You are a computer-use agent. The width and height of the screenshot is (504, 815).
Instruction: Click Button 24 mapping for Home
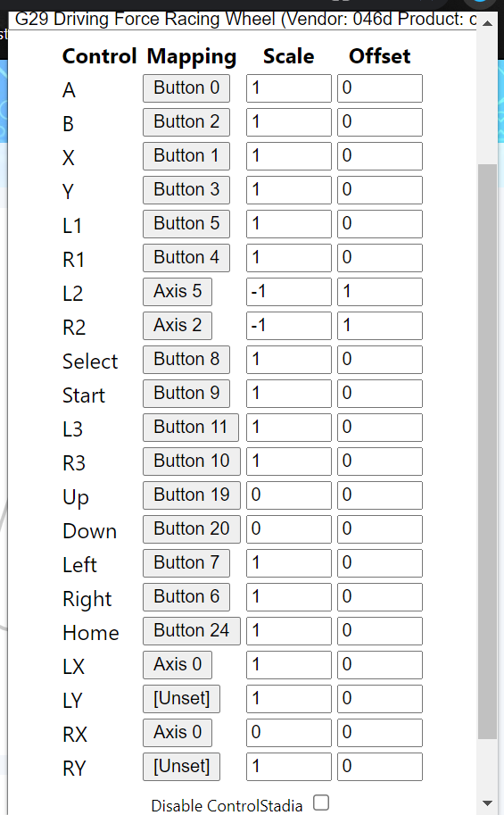191,631
